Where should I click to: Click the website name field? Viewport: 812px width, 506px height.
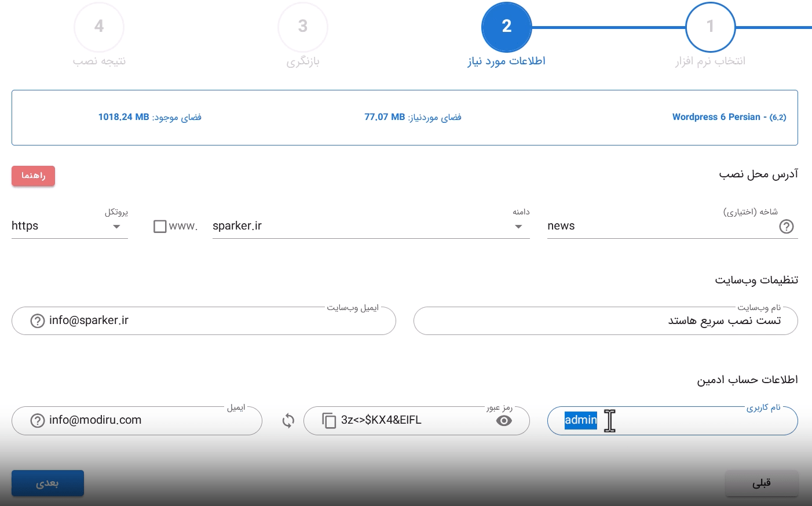605,321
